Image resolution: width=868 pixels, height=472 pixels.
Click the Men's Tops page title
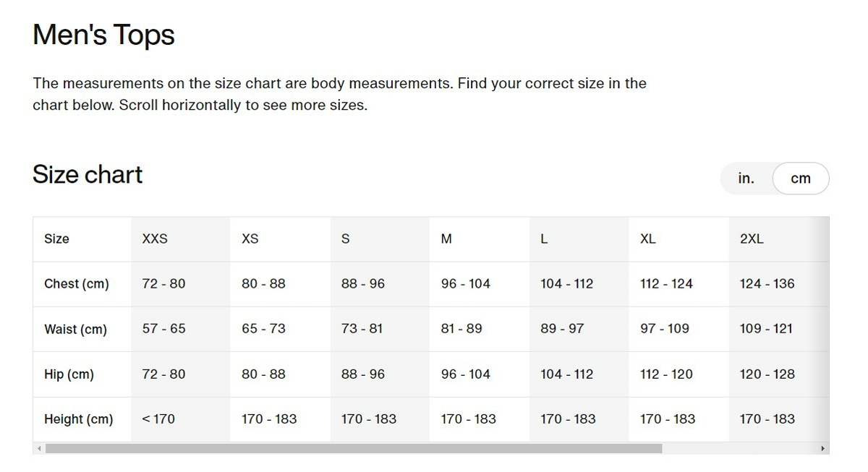tap(104, 35)
